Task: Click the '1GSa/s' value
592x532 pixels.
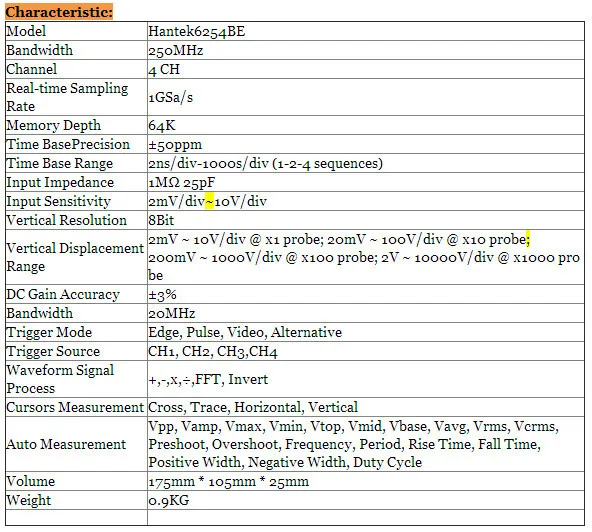Action: tap(171, 97)
